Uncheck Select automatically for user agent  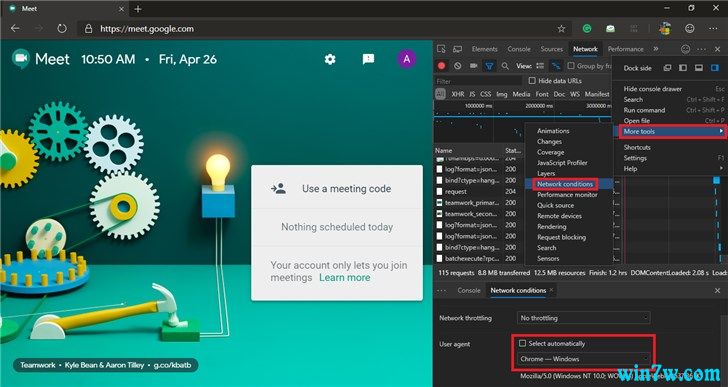523,343
